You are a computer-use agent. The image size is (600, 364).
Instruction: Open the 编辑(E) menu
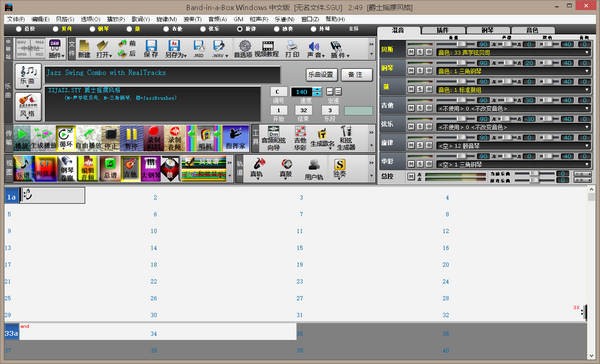click(40, 19)
